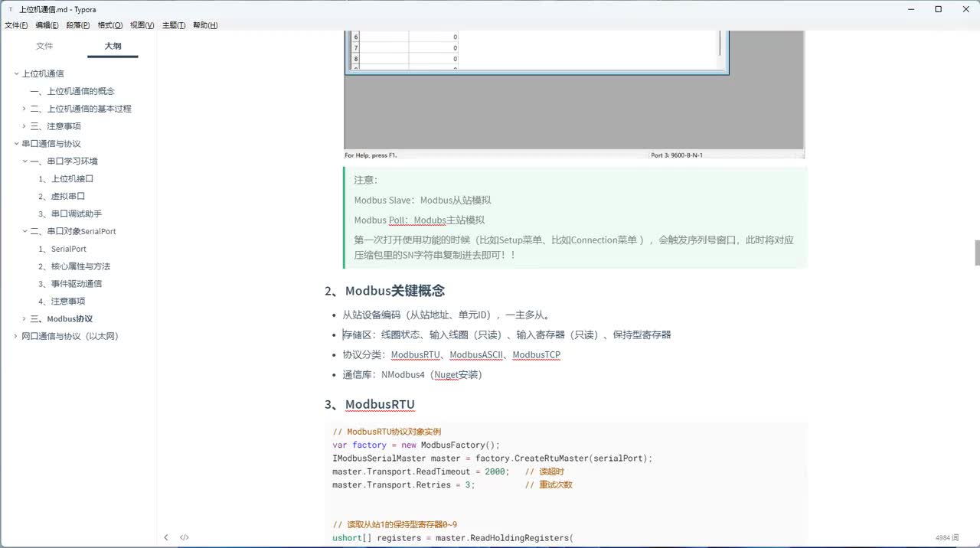Collapse the 串口通信与协议 outline node
This screenshot has height=548, width=980.
coord(16,144)
